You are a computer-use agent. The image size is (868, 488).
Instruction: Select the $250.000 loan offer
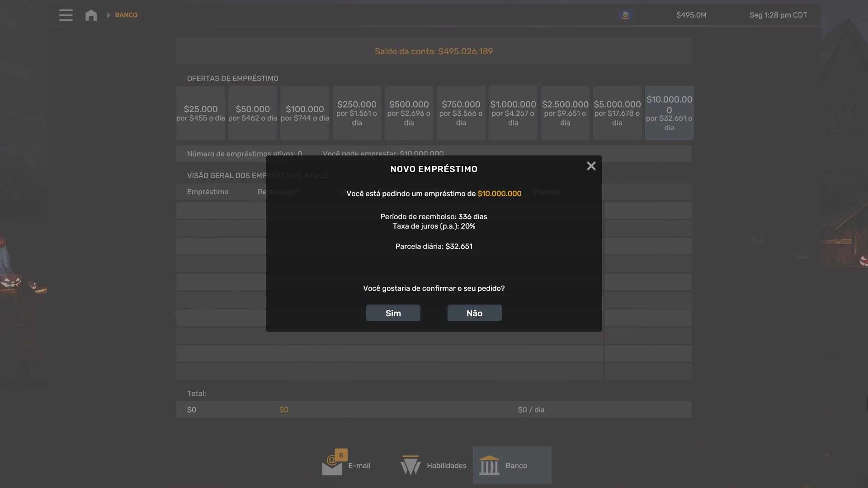tap(357, 113)
